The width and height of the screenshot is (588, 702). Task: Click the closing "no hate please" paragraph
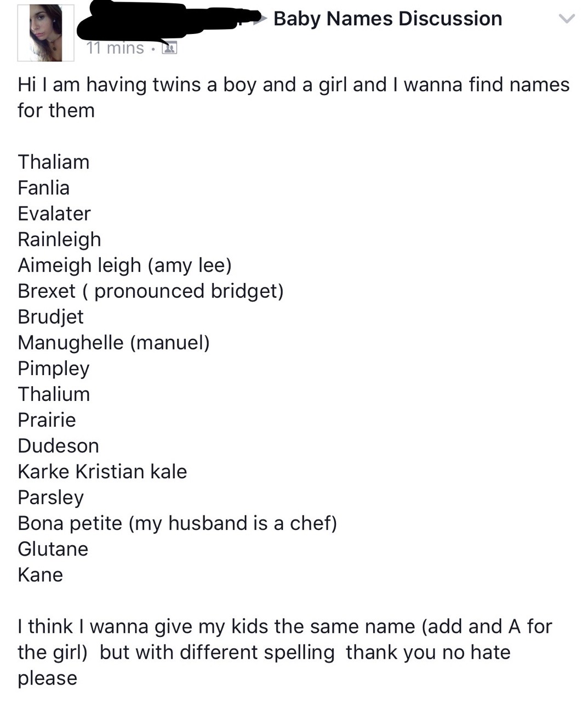coord(284,652)
